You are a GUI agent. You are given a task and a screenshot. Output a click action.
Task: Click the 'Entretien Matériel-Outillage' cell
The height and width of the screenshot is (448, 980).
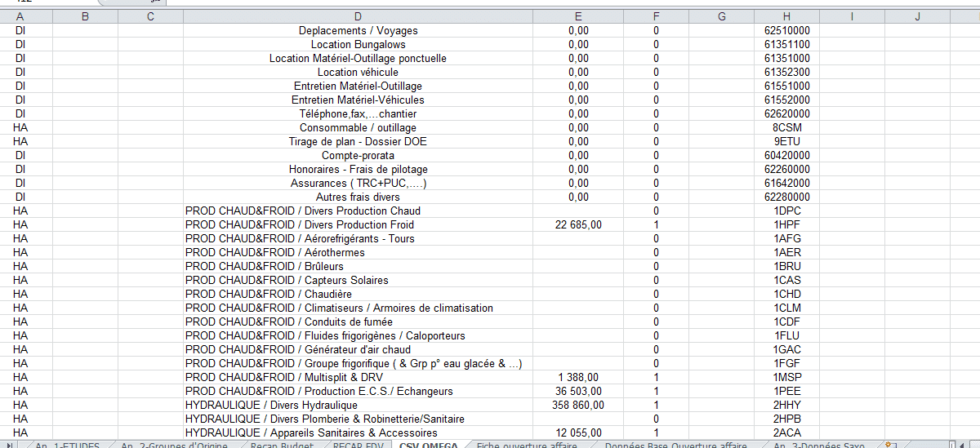(x=358, y=86)
